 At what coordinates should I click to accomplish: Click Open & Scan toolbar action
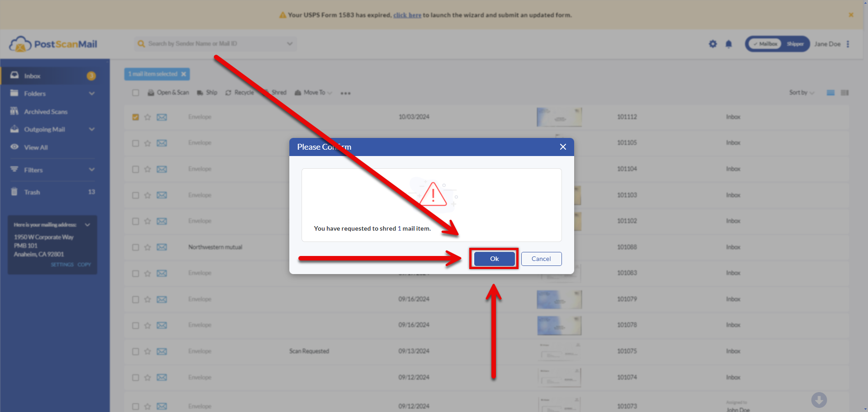(x=168, y=93)
